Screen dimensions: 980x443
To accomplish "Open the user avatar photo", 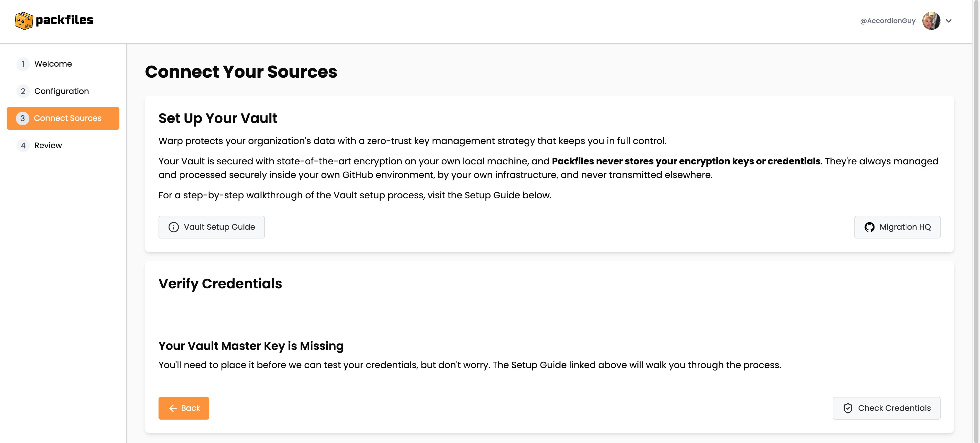I will click(x=931, y=21).
